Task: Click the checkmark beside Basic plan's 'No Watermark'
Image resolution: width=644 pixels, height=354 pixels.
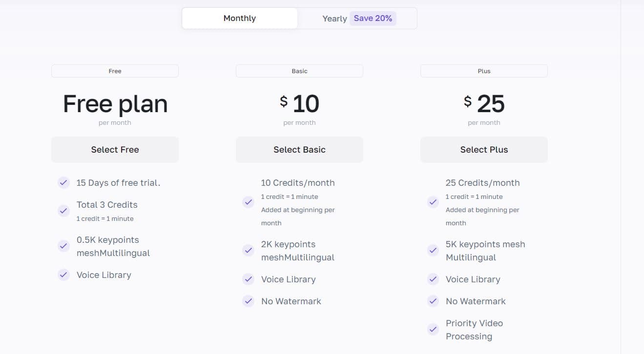Action: coord(248,301)
